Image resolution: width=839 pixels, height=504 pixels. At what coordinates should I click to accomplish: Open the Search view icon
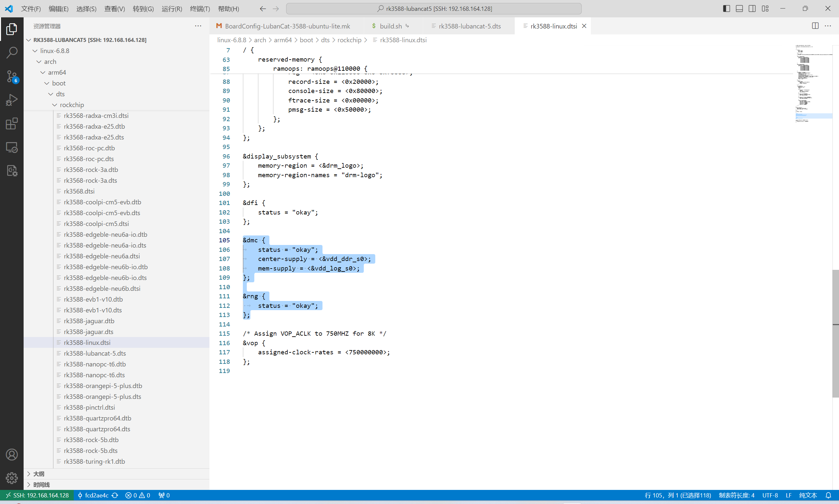point(11,53)
